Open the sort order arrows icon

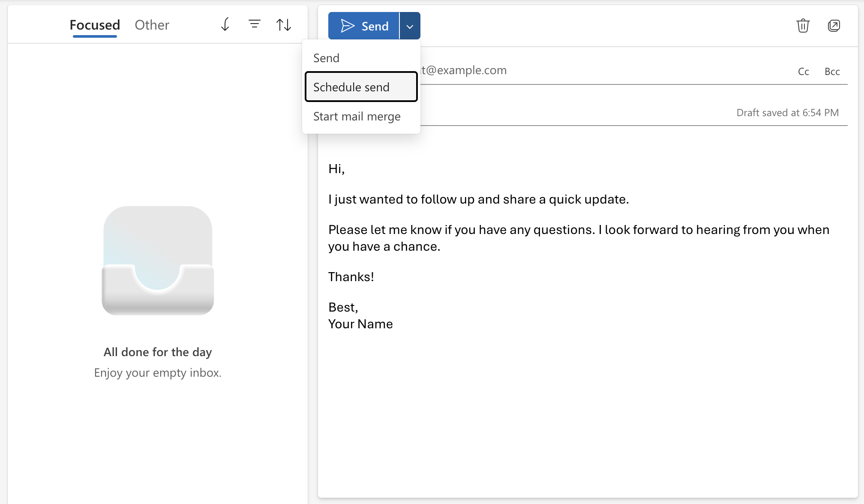(x=283, y=25)
